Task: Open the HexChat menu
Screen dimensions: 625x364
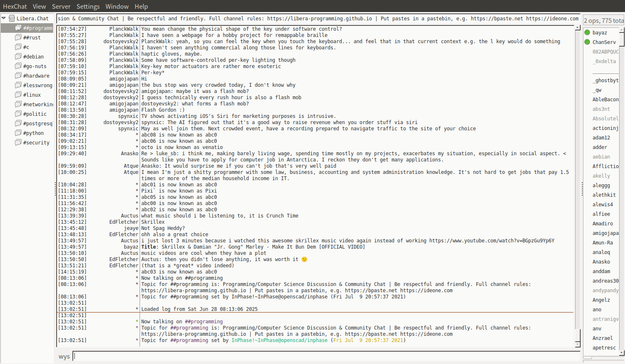Action: [15, 6]
